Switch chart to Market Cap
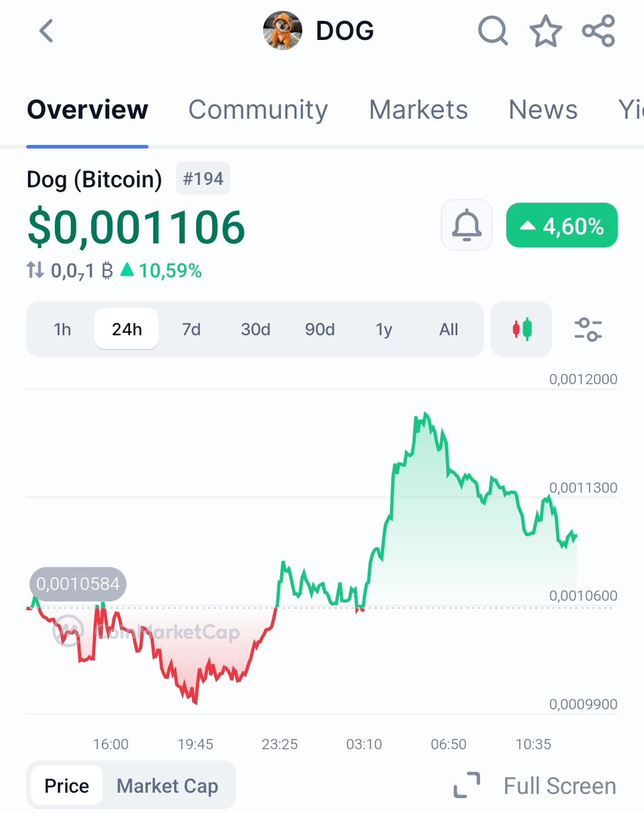The height and width of the screenshot is (813, 644). pyautogui.click(x=167, y=786)
